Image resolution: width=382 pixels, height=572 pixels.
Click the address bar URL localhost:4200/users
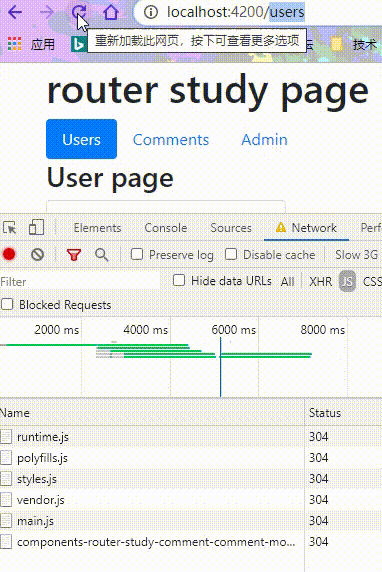click(x=235, y=12)
